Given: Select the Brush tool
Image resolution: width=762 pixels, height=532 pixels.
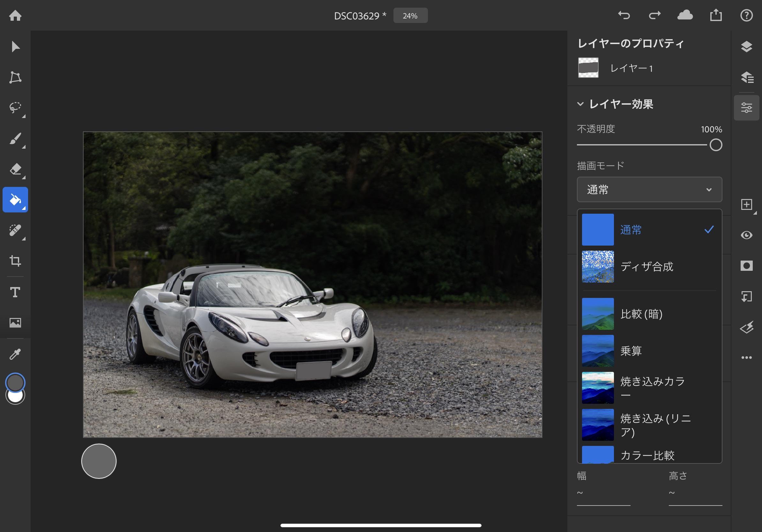Looking at the screenshot, I should tap(15, 139).
